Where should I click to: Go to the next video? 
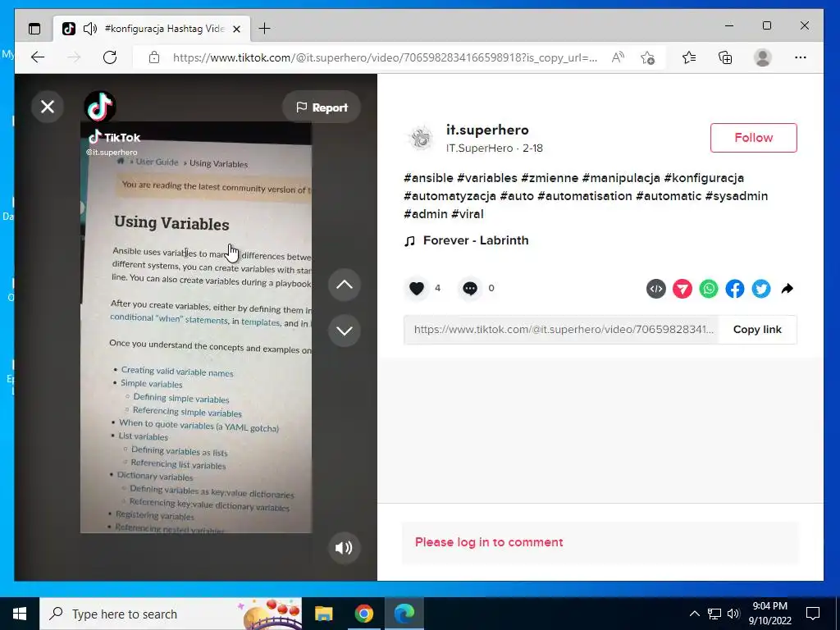[344, 331]
